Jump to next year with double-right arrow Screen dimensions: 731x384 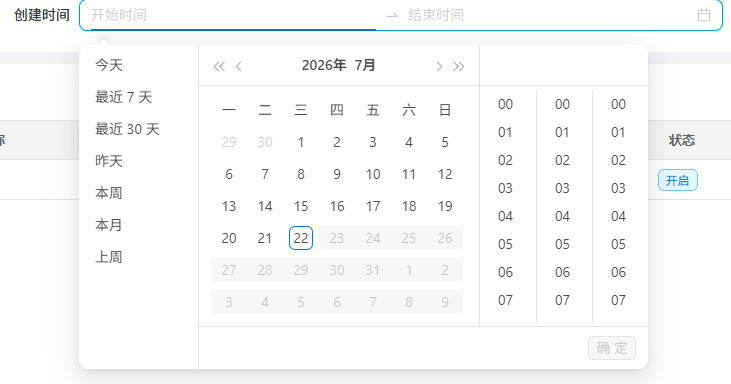pyautogui.click(x=459, y=66)
